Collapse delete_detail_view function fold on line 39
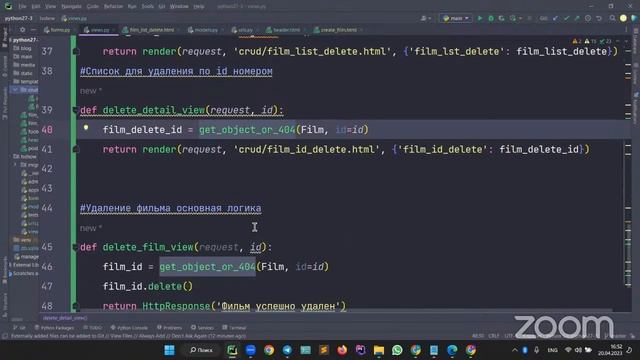640x360 pixels. (x=75, y=110)
